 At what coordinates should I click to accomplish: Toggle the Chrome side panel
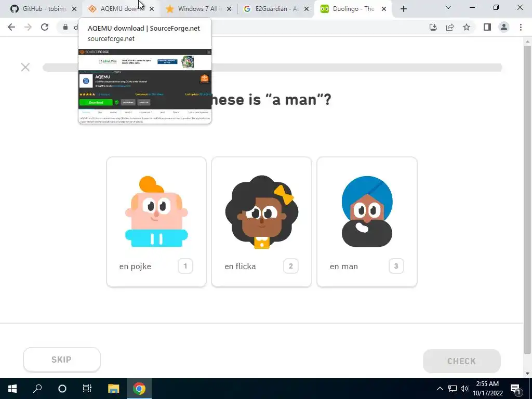(x=487, y=27)
